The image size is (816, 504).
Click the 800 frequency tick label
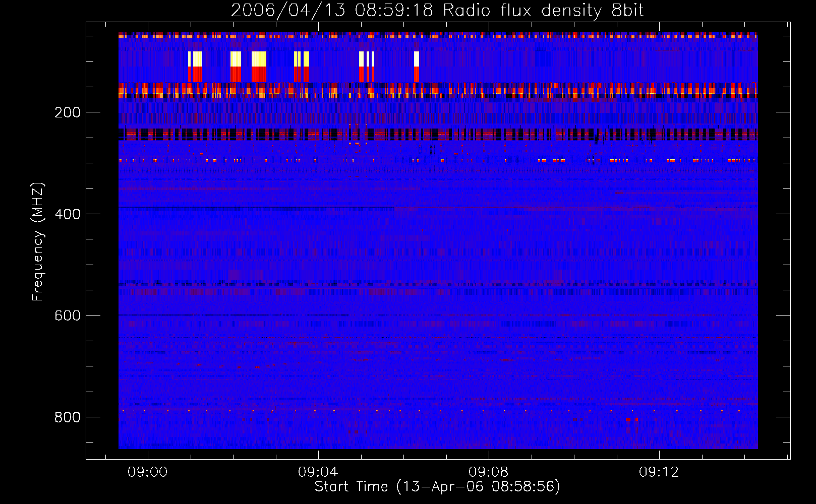68,417
